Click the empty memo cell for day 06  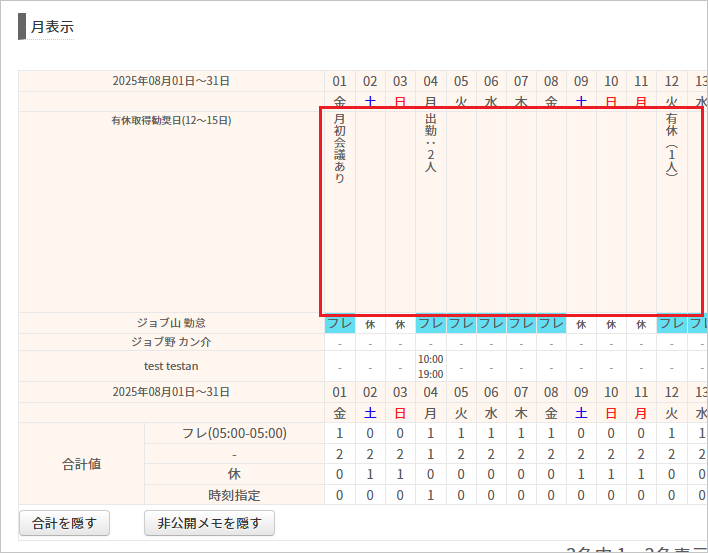[491, 210]
